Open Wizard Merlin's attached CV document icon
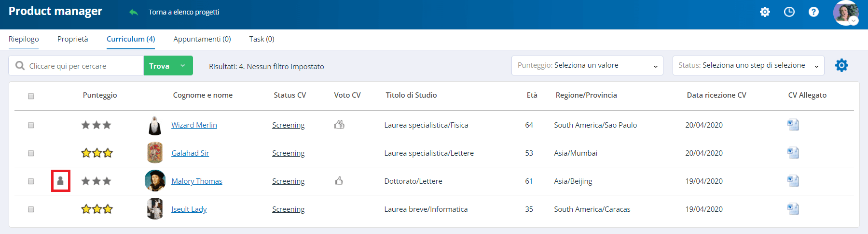The height and width of the screenshot is (234, 868). point(793,125)
